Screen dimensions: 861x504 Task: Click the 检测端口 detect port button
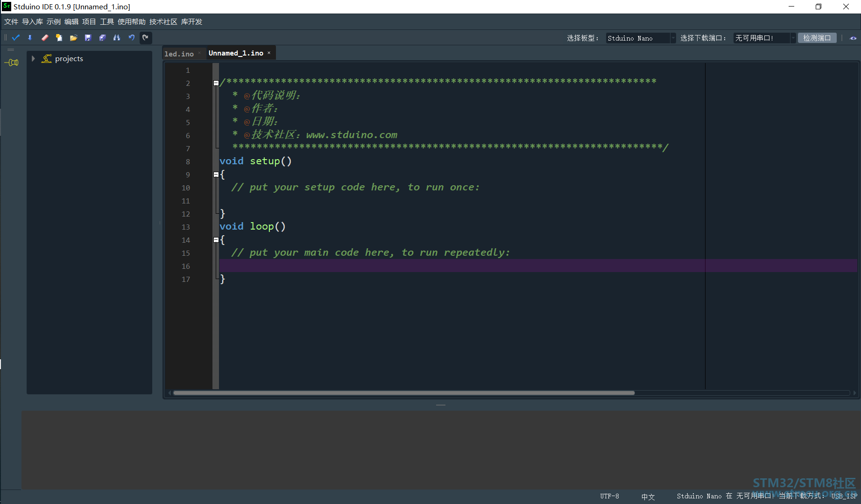click(817, 38)
